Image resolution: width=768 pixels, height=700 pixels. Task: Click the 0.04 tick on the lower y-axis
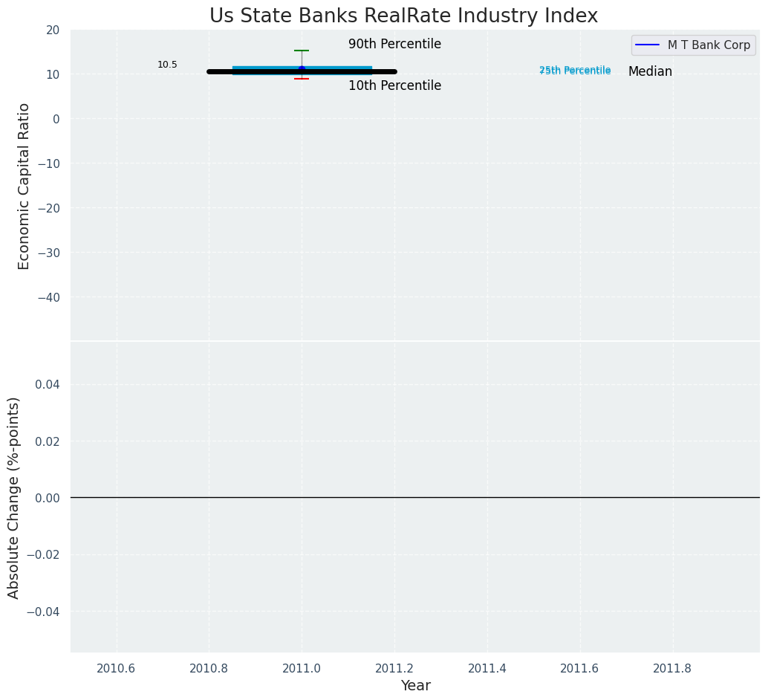point(47,384)
